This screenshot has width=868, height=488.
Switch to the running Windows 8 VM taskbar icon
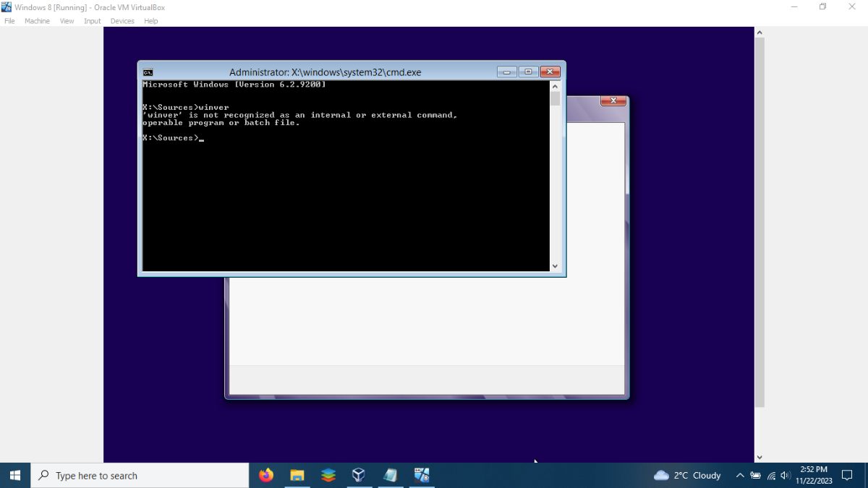[422, 475]
